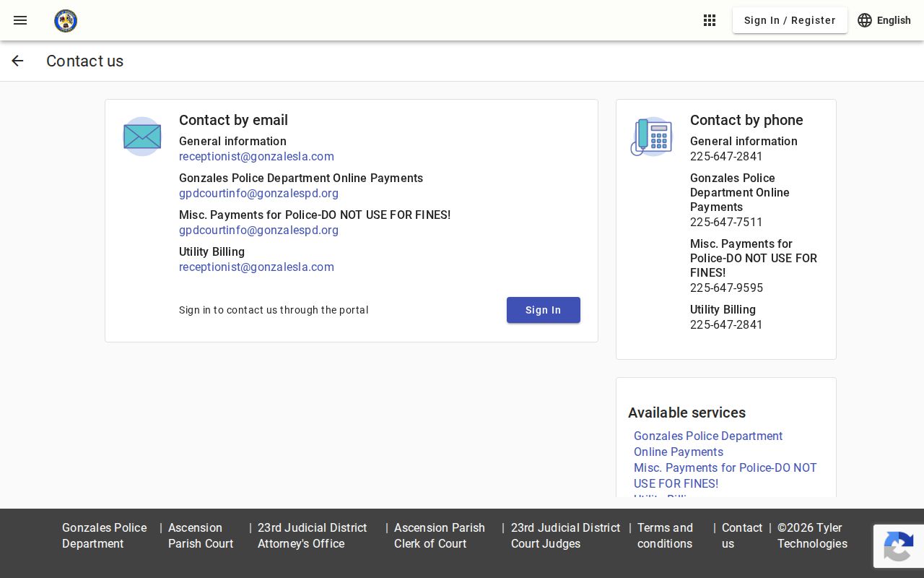Click the reCAPTCHA badge
The height and width of the screenshot is (578, 924).
click(x=899, y=546)
